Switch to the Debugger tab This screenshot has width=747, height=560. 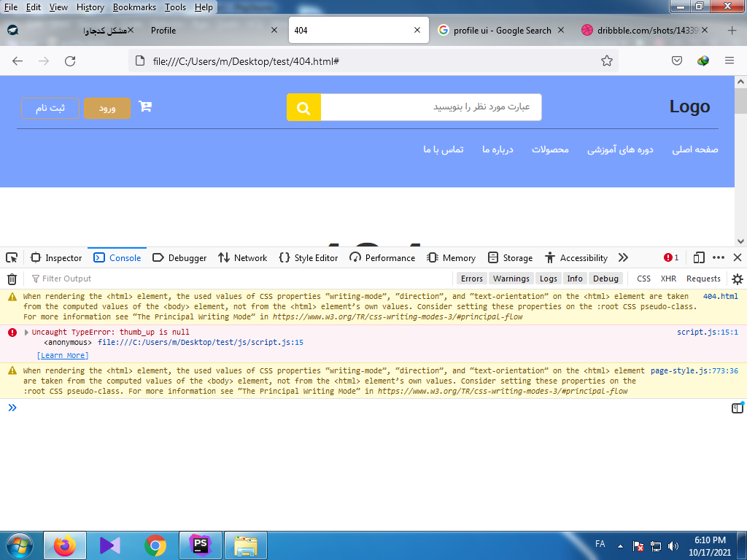pos(179,257)
